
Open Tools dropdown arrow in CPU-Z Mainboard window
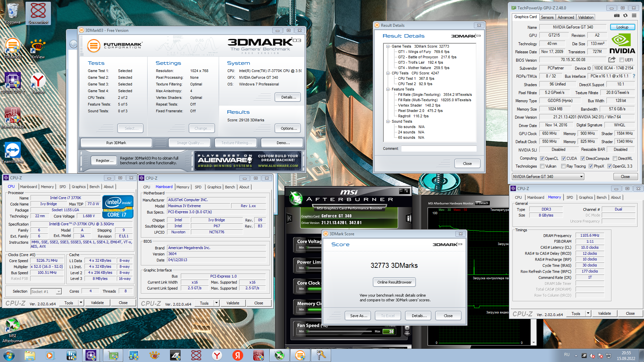pyautogui.click(x=216, y=303)
